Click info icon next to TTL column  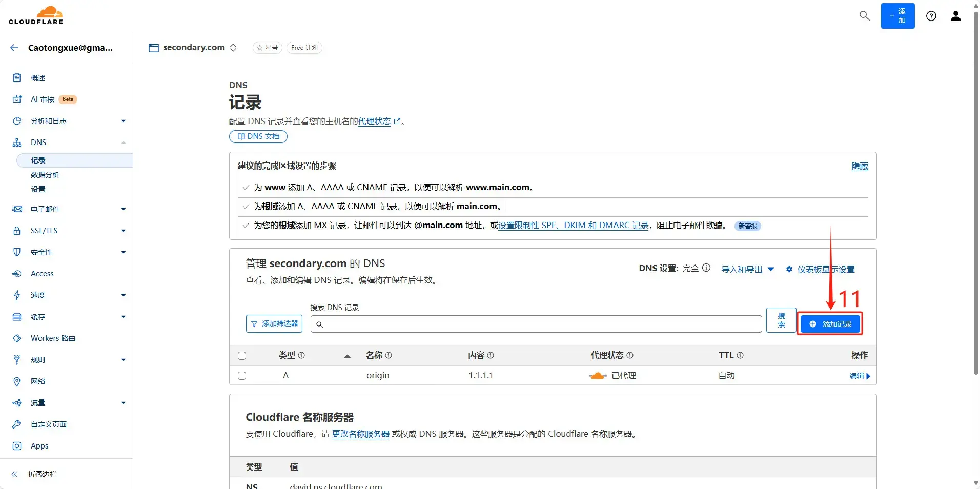click(x=740, y=355)
